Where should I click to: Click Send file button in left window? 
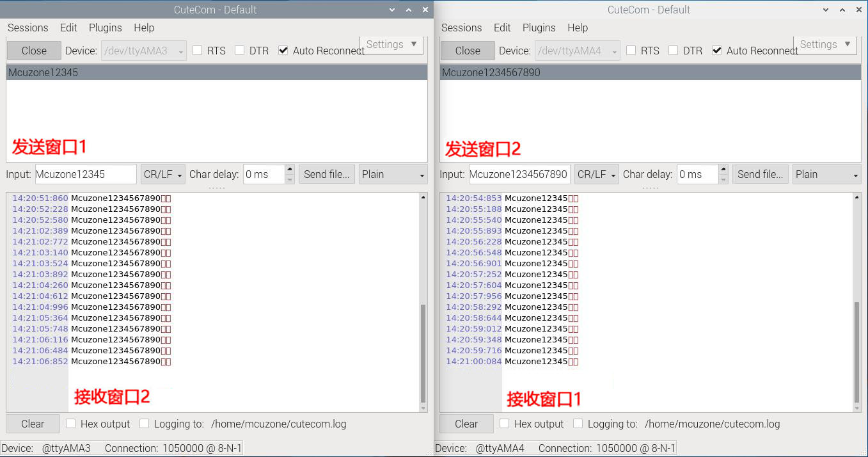(326, 174)
